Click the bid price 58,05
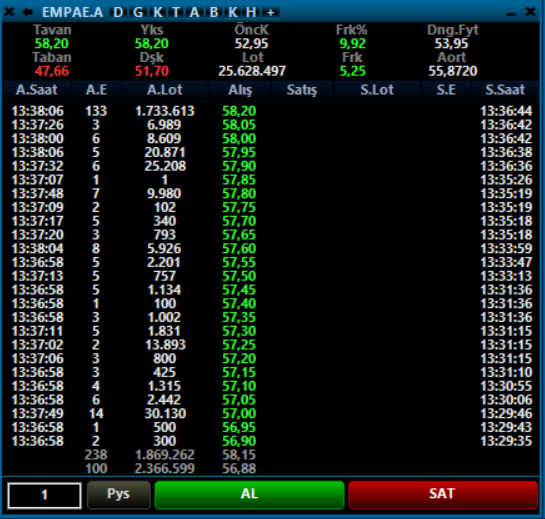Image resolution: width=545 pixels, height=519 pixels. [x=239, y=125]
